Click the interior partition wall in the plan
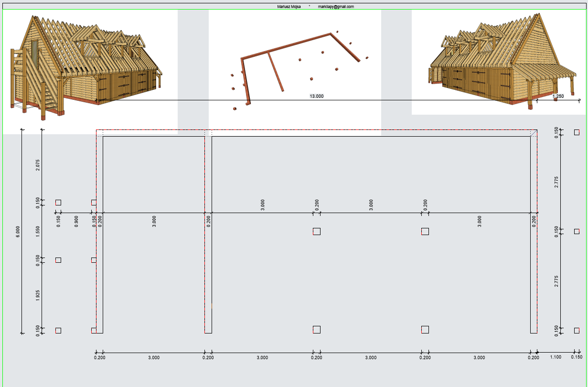The image size is (588, 387). pyautogui.click(x=208, y=234)
